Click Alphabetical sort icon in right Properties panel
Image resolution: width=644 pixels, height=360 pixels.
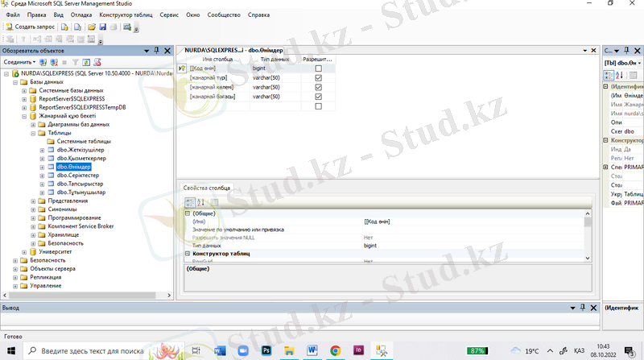pos(619,75)
